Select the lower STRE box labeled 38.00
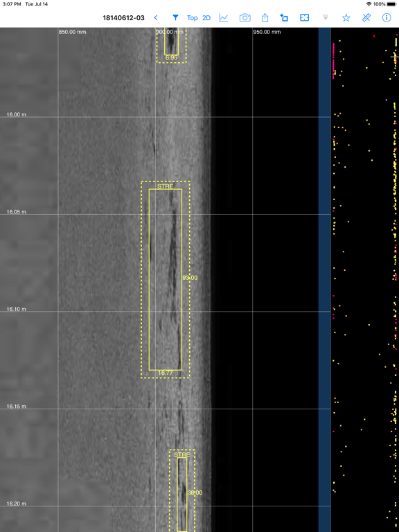Viewport: 399px width, 532px height. 182,494
